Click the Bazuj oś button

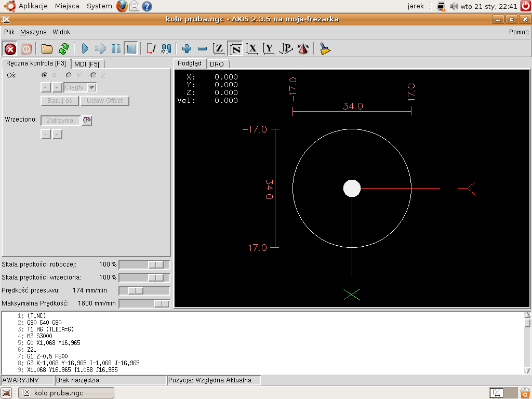60,101
